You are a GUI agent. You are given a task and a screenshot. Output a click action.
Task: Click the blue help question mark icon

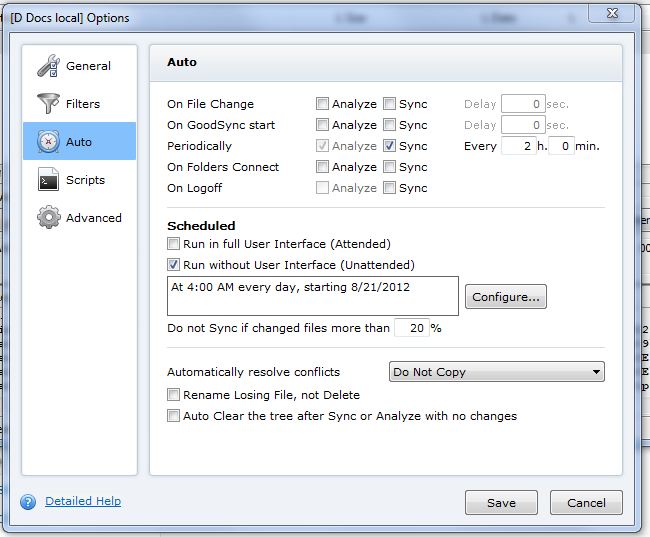tap(28, 502)
